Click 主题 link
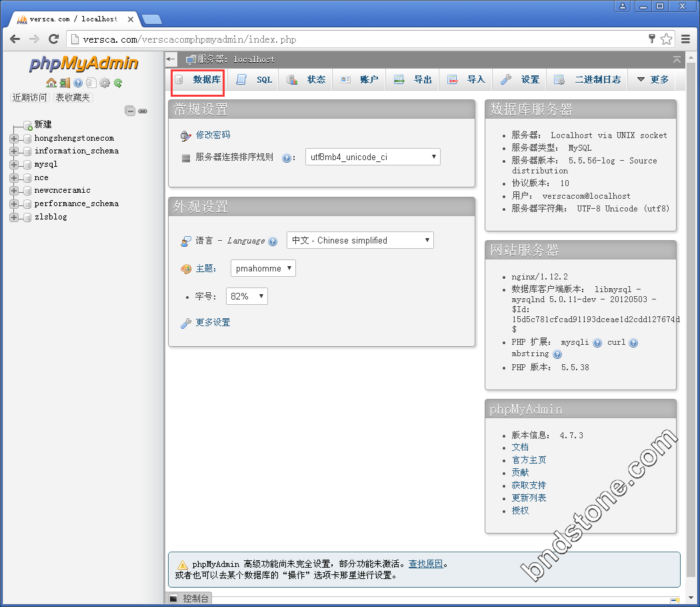 tap(206, 268)
